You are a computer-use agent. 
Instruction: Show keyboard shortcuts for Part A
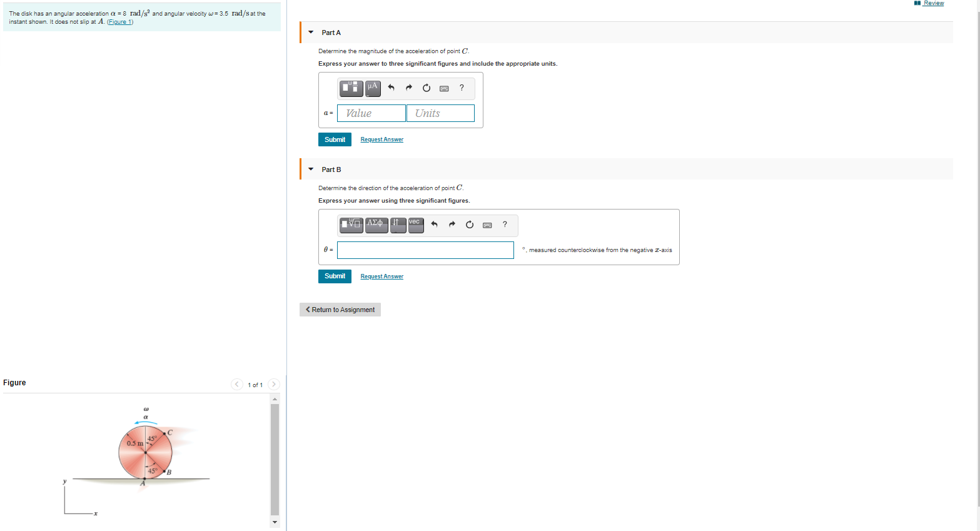[x=444, y=88]
